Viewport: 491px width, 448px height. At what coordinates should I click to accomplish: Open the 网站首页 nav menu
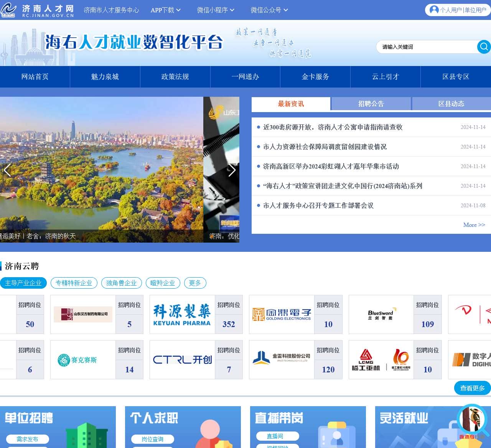[35, 77]
